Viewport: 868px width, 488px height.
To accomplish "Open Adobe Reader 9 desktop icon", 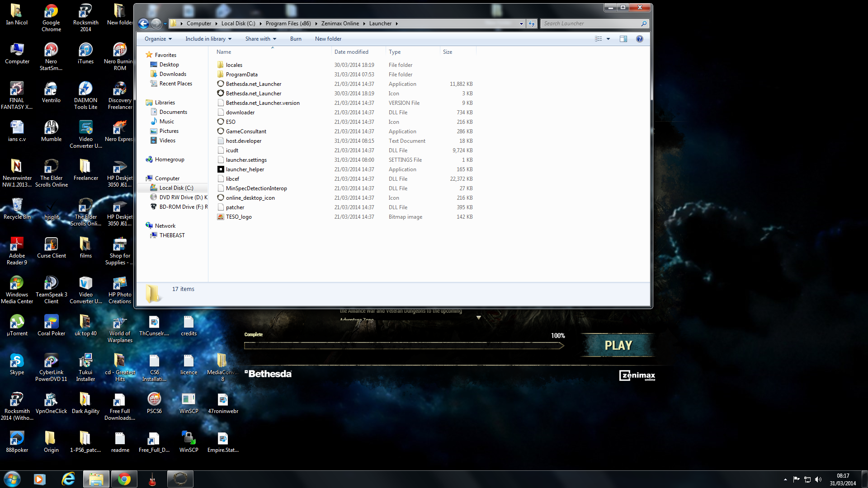I will coord(17,251).
